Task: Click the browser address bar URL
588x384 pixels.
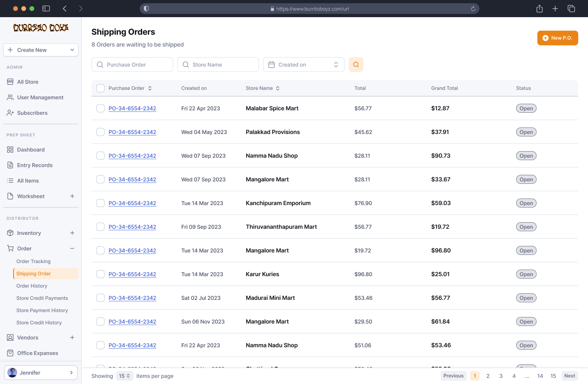Action: pyautogui.click(x=310, y=9)
